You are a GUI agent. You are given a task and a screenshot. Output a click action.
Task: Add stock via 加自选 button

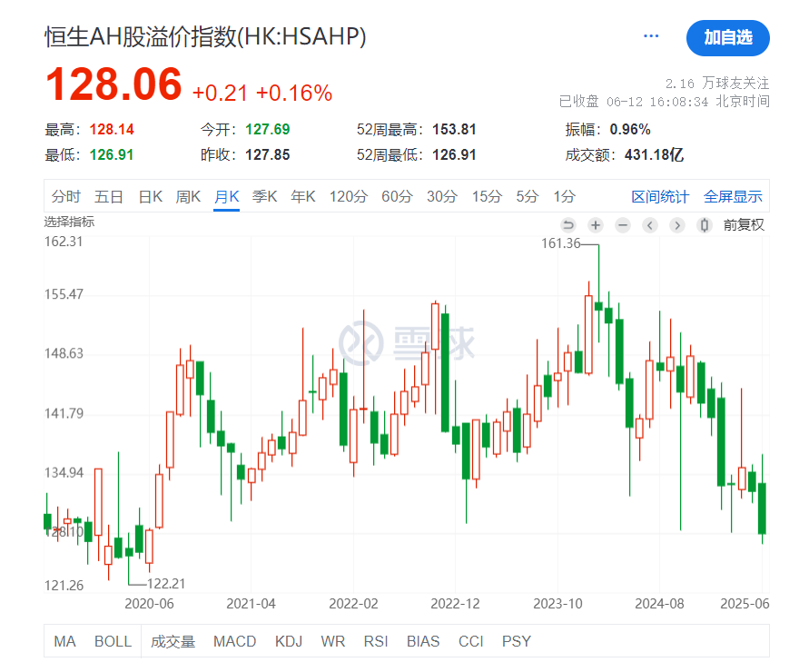pyautogui.click(x=727, y=38)
